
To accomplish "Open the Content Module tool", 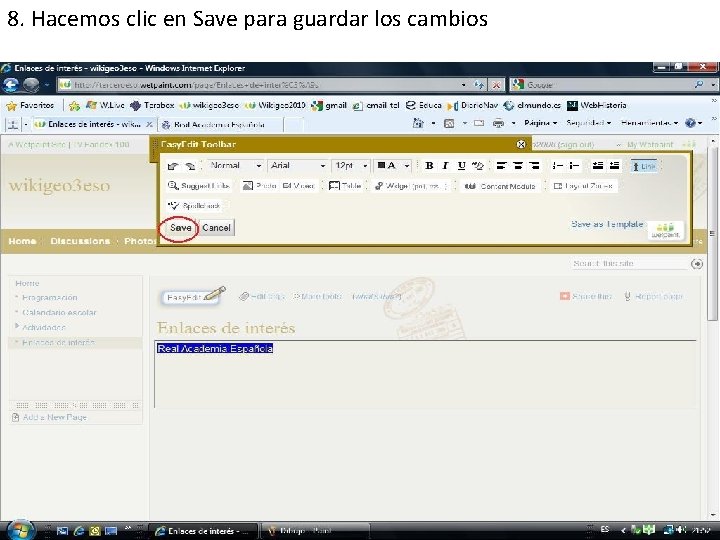I will [x=500, y=186].
